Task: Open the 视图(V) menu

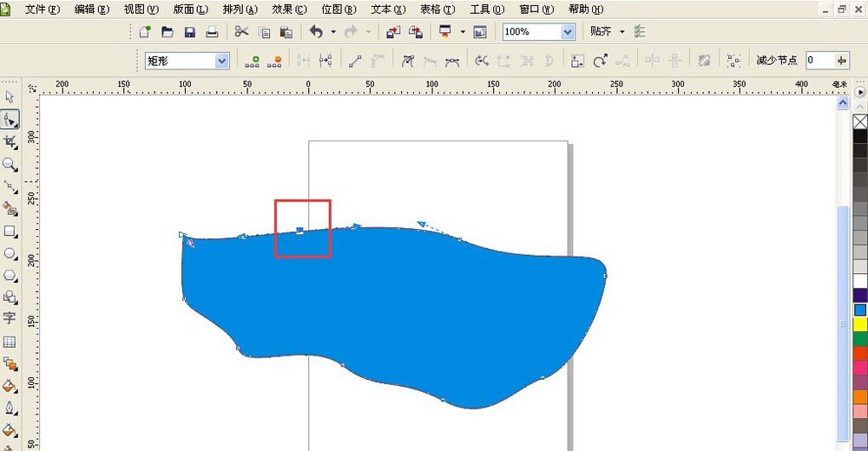Action: (141, 10)
